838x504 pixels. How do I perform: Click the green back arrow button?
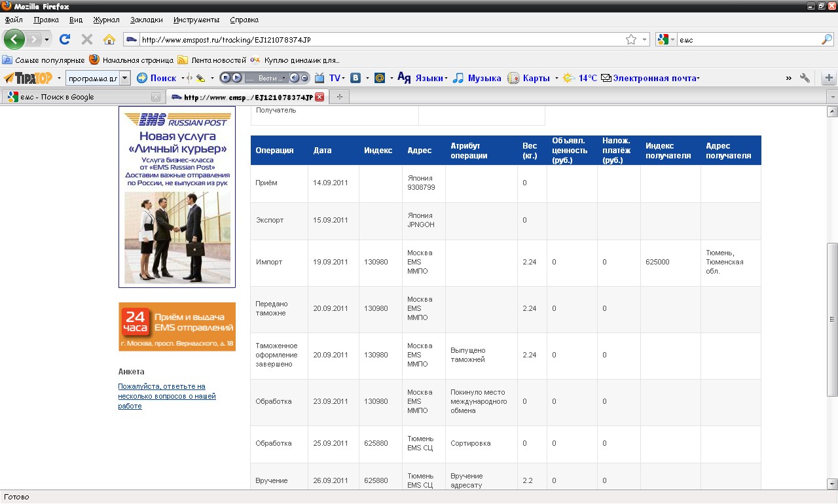click(14, 39)
